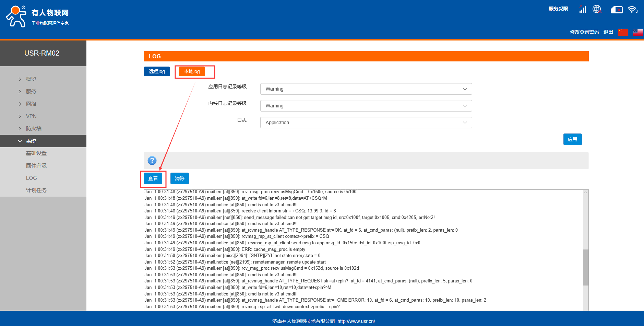Collapse the 系统 sidebar section
This screenshot has width=644, height=326.
click(31, 141)
